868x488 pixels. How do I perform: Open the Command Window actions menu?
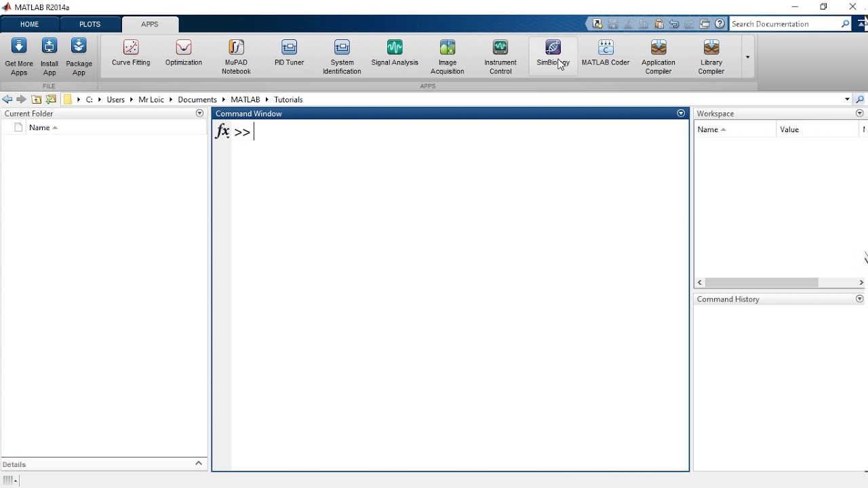(681, 113)
